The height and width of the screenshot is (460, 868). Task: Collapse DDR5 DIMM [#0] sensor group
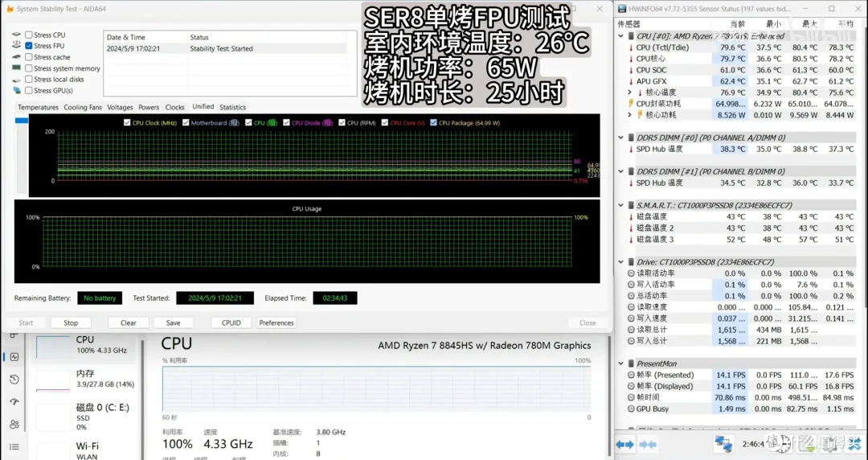(621, 138)
